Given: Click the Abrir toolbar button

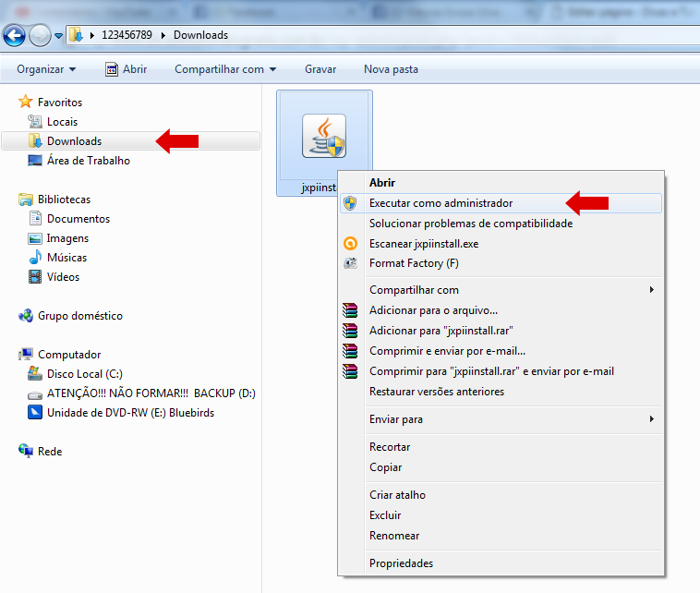Looking at the screenshot, I should click(x=126, y=69).
